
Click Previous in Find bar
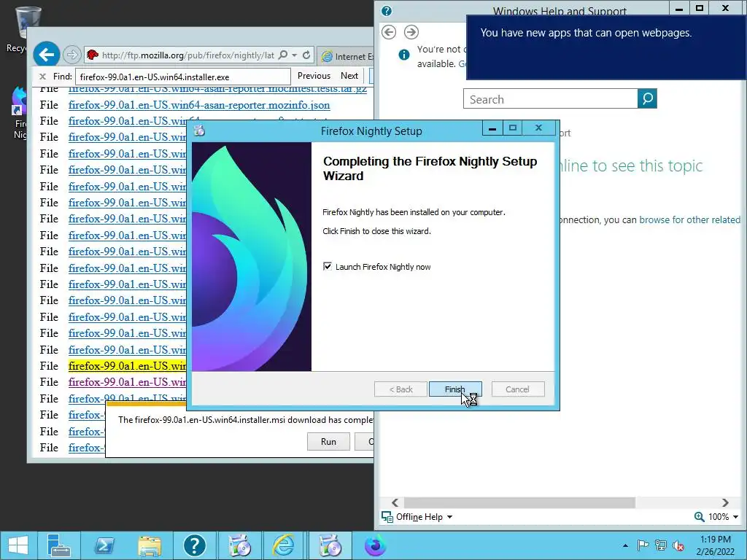(x=314, y=76)
